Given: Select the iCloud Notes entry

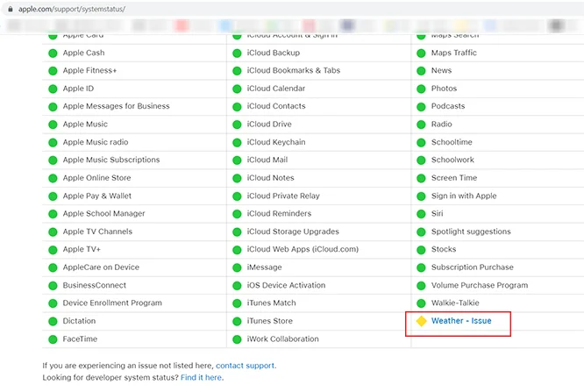Looking at the screenshot, I should point(270,178).
